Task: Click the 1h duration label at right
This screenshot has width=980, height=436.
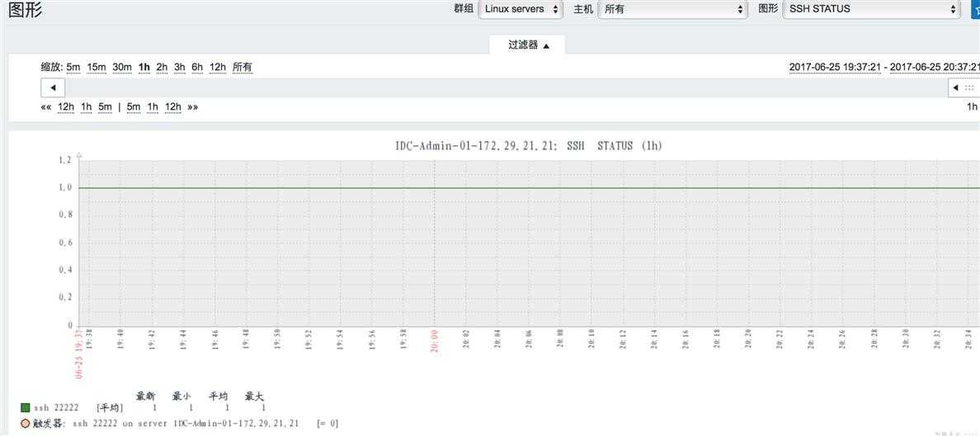Action: [x=972, y=107]
